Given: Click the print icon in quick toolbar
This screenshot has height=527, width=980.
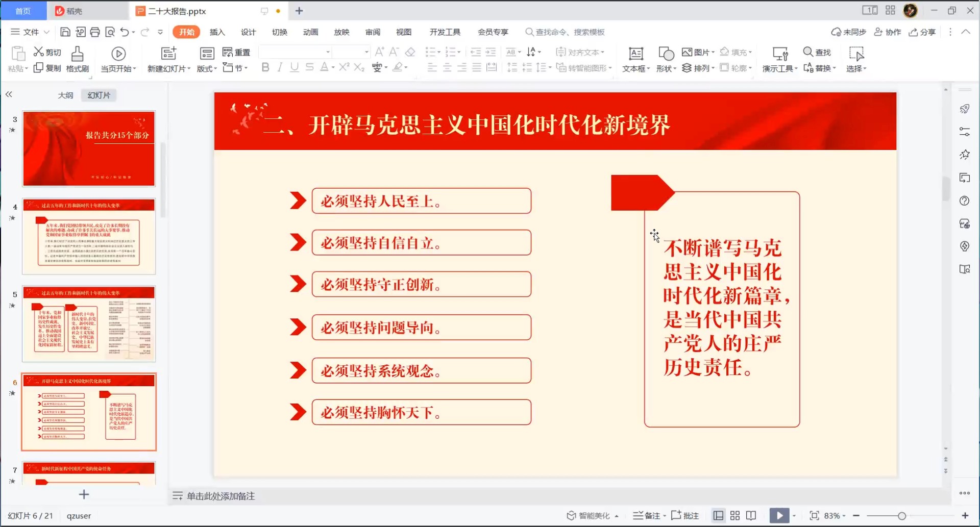Looking at the screenshot, I should pyautogui.click(x=95, y=32).
